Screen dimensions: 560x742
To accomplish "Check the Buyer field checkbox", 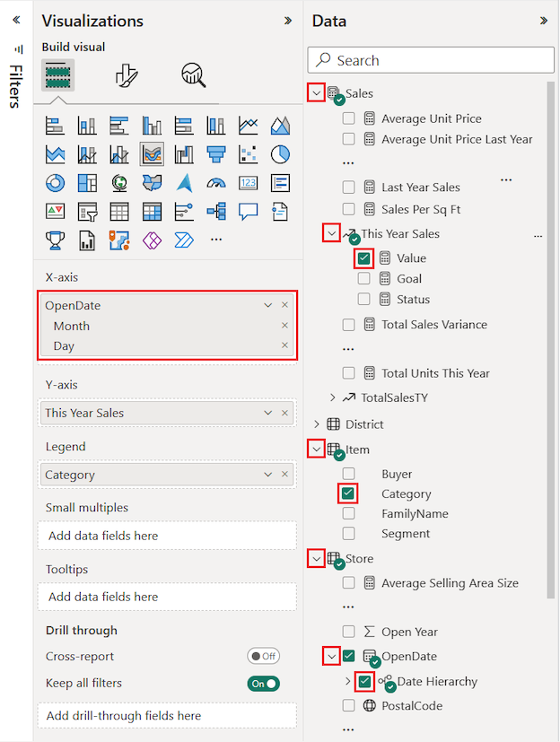I will (348, 474).
